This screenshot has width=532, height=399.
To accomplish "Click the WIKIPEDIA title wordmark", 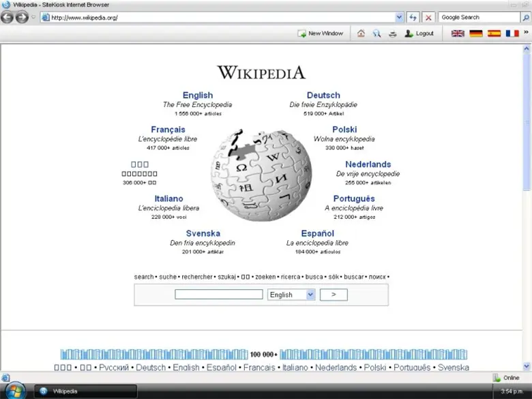I will [261, 72].
